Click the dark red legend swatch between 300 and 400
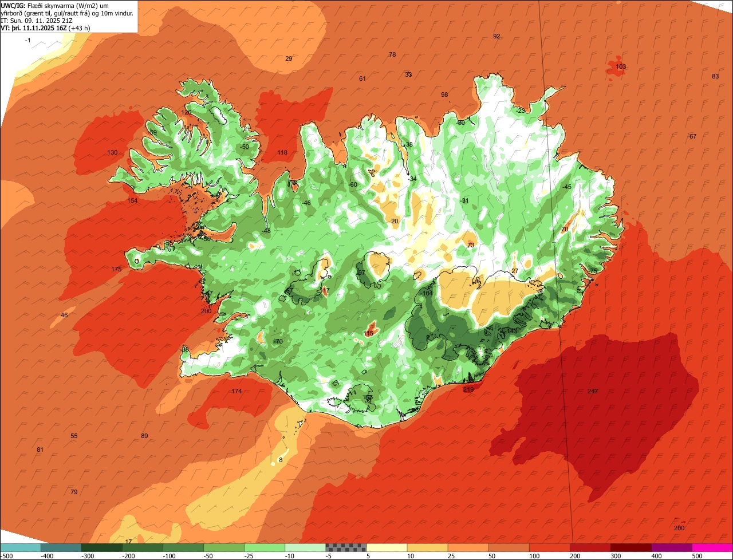The height and width of the screenshot is (560, 733). click(631, 547)
